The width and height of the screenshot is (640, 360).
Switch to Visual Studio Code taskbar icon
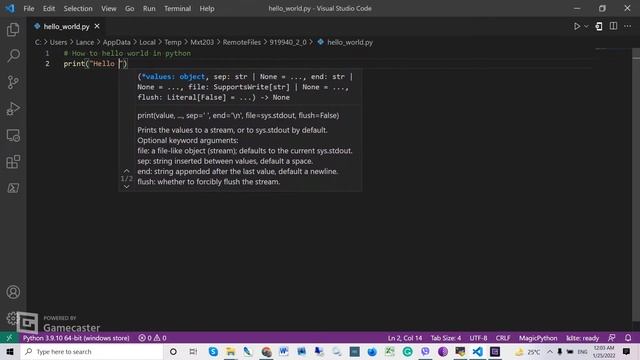pos(478,351)
